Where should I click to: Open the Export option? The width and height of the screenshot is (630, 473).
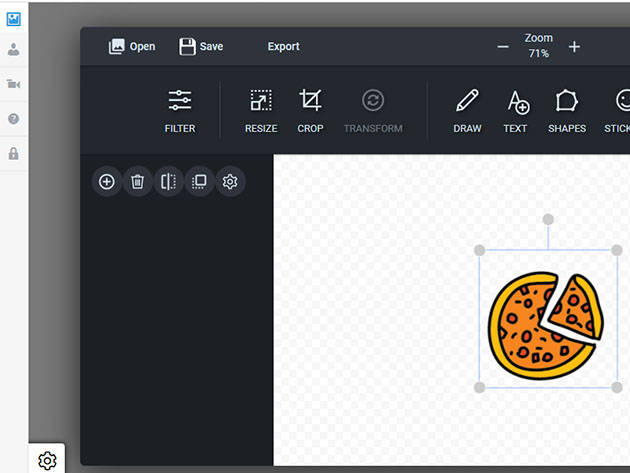click(283, 47)
